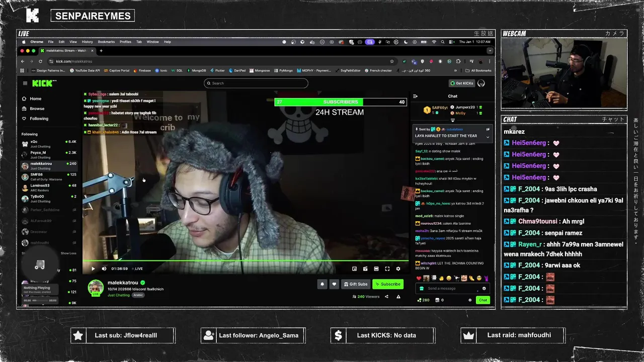The width and height of the screenshot is (644, 362).
Task: Open the user profile avatar menu
Action: (481, 83)
